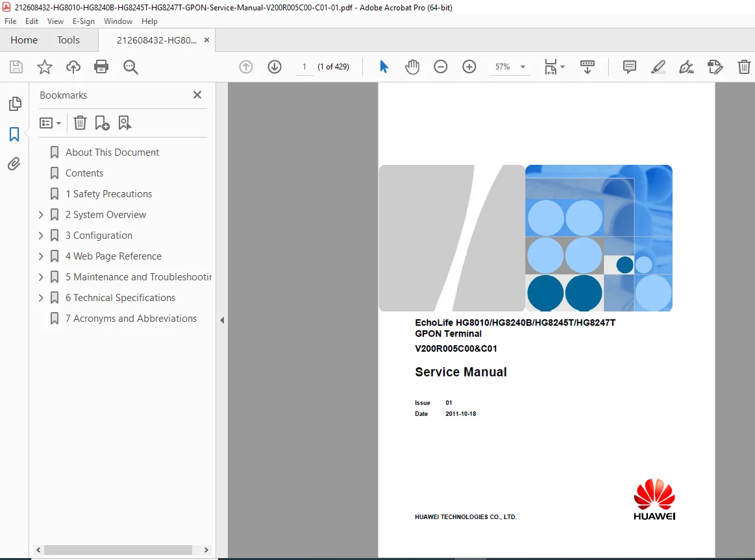This screenshot has width=755, height=560.
Task: Click the page number input field
Action: (x=304, y=67)
